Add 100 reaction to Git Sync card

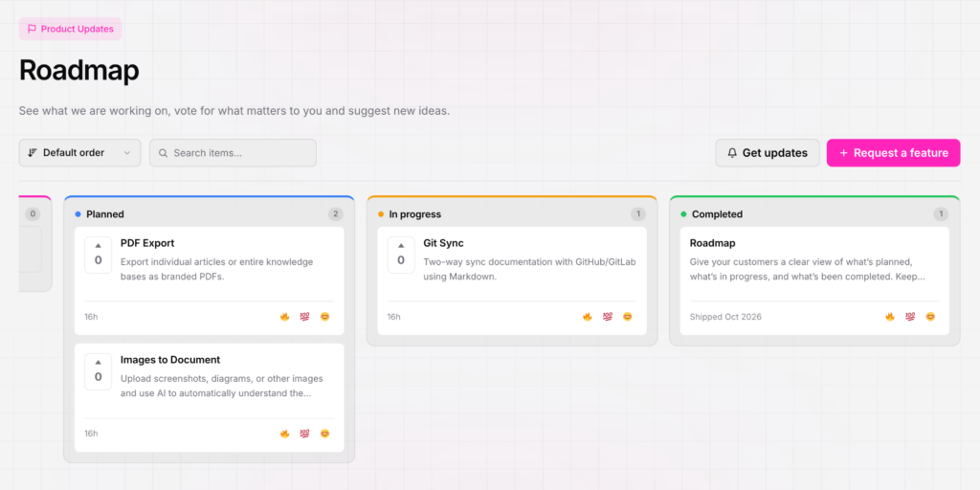click(608, 317)
